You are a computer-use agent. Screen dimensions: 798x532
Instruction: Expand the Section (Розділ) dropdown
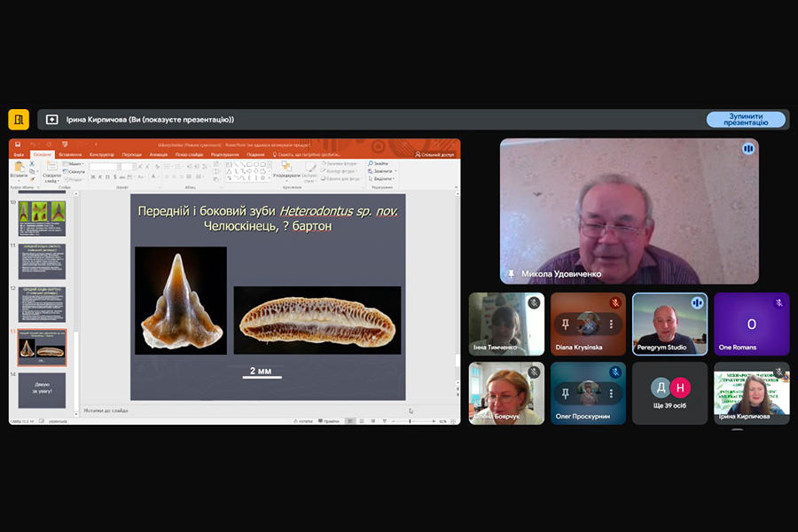(x=74, y=180)
